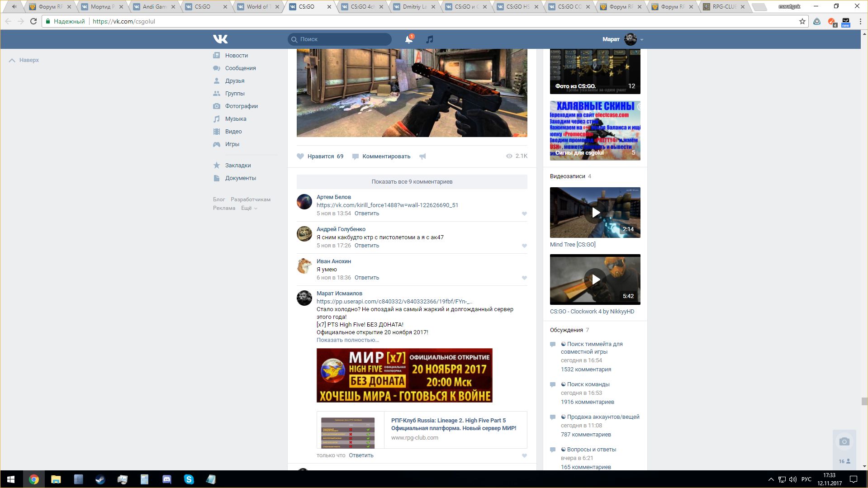Image resolution: width=868 pixels, height=488 pixels.
Task: Click the volume icon in system tray
Action: (792, 479)
